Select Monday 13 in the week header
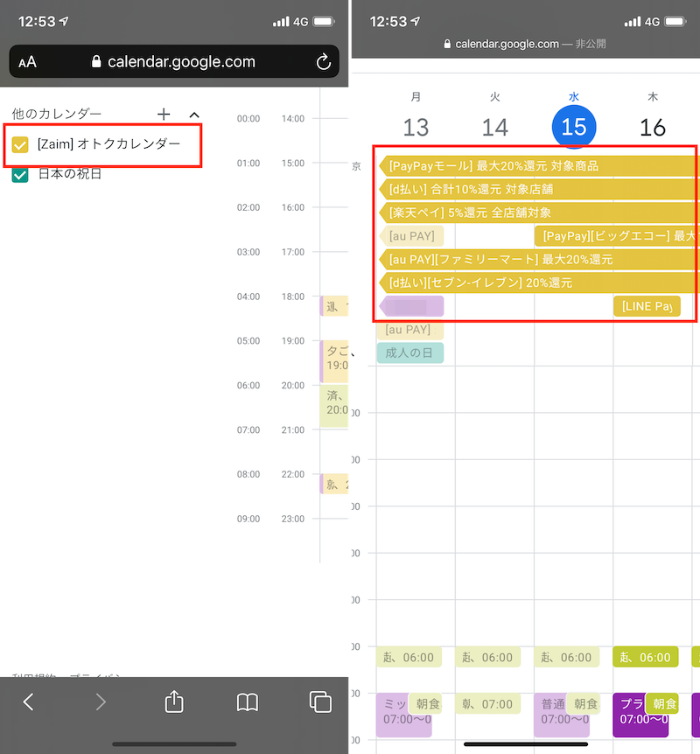 tap(416, 128)
